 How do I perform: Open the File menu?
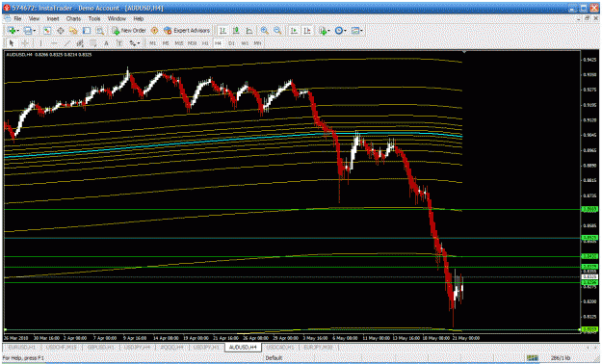(x=17, y=18)
